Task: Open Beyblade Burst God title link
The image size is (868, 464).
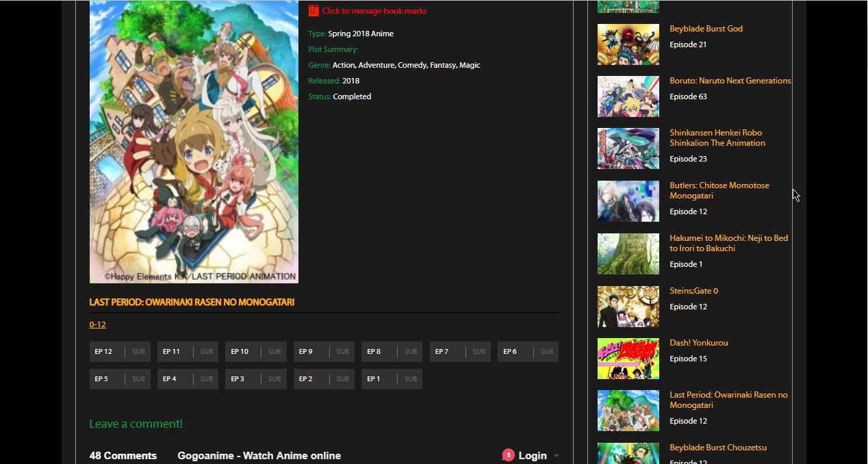Action: (706, 29)
